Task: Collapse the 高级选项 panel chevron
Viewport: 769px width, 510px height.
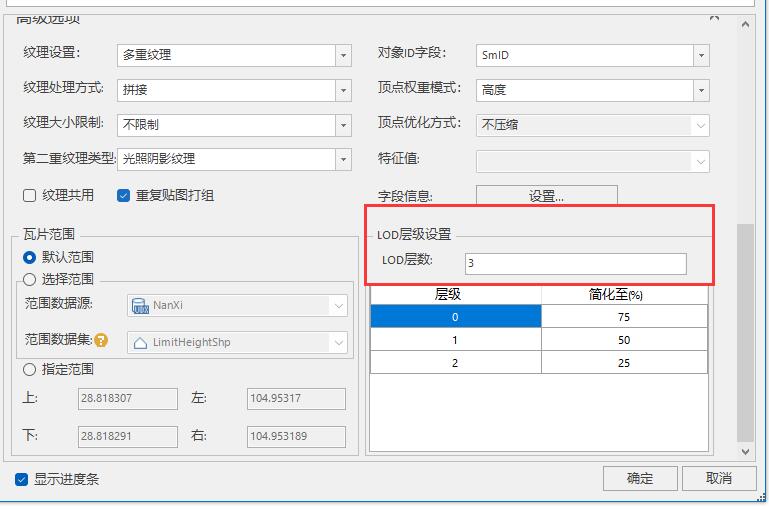Action: tap(714, 17)
